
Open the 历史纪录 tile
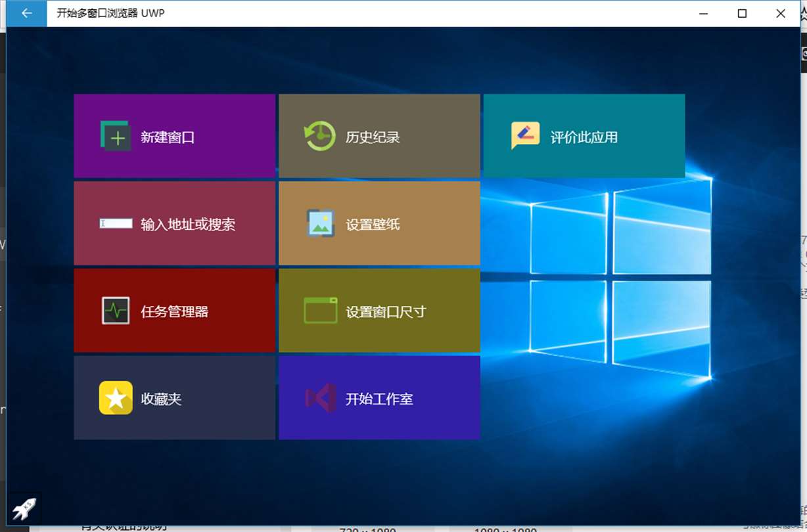click(379, 136)
